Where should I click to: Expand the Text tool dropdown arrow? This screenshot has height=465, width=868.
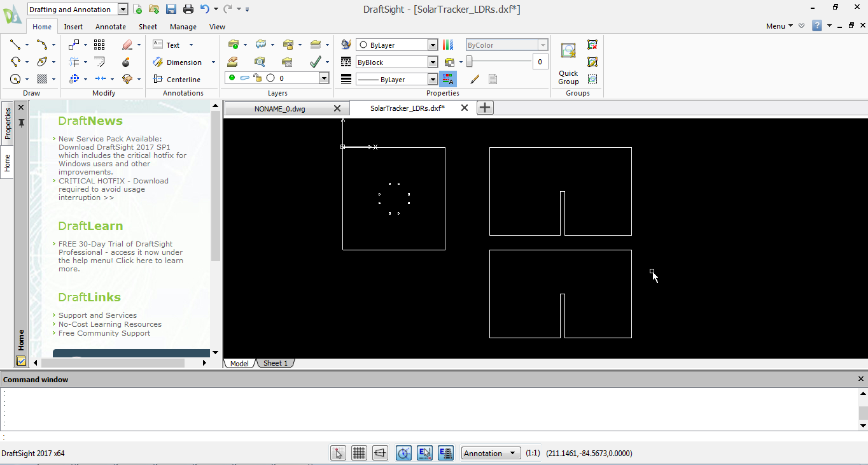191,45
